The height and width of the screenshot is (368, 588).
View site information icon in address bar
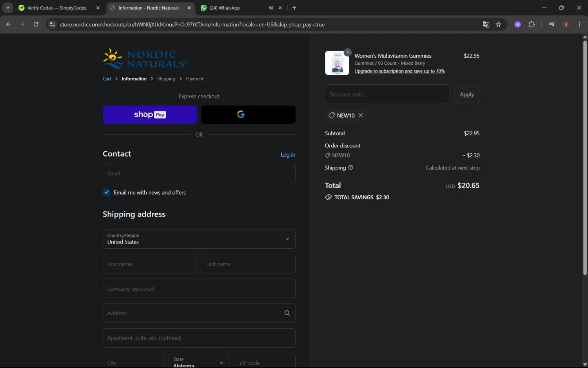[52, 24]
